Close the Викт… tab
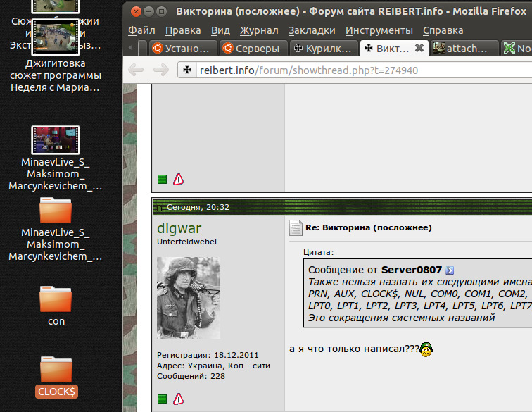The height and width of the screenshot is (412, 532). (x=419, y=48)
